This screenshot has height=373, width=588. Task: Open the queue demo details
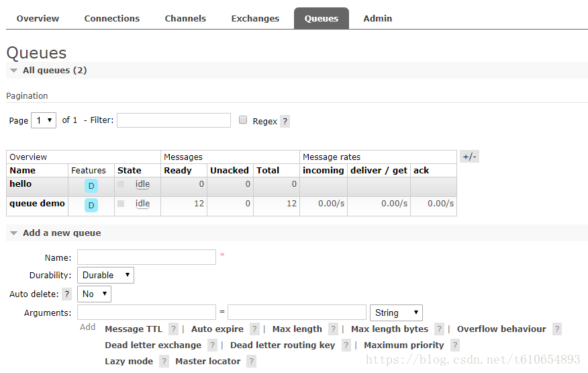pyautogui.click(x=37, y=203)
